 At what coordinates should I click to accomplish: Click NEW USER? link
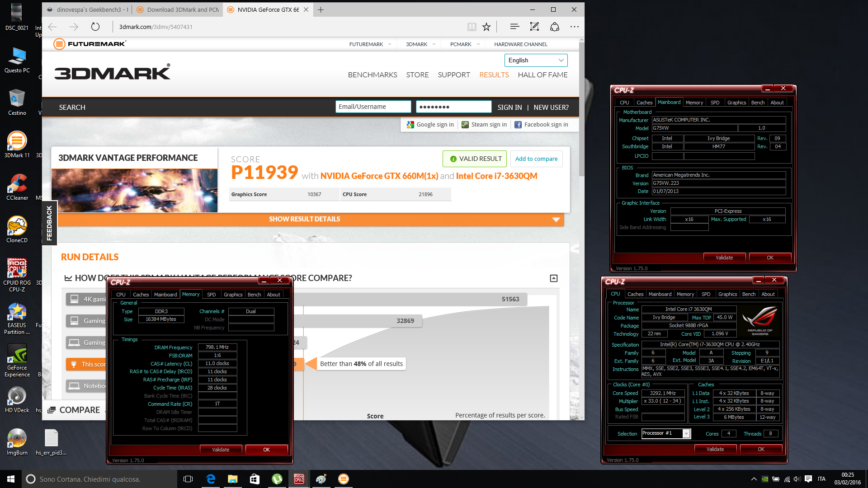(551, 108)
